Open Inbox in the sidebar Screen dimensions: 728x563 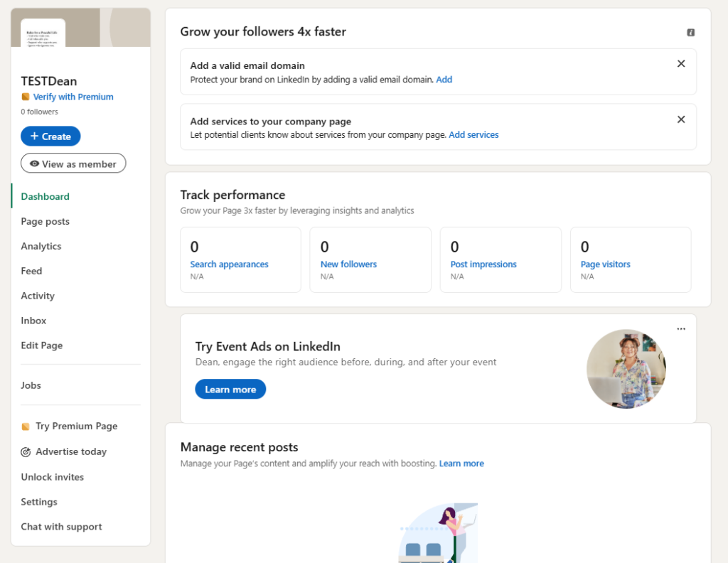33,321
